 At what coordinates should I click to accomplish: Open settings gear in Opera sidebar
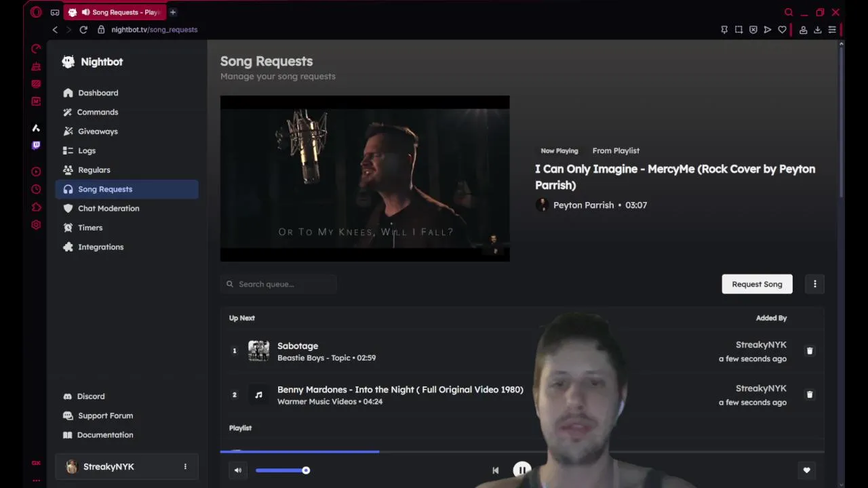tap(36, 225)
